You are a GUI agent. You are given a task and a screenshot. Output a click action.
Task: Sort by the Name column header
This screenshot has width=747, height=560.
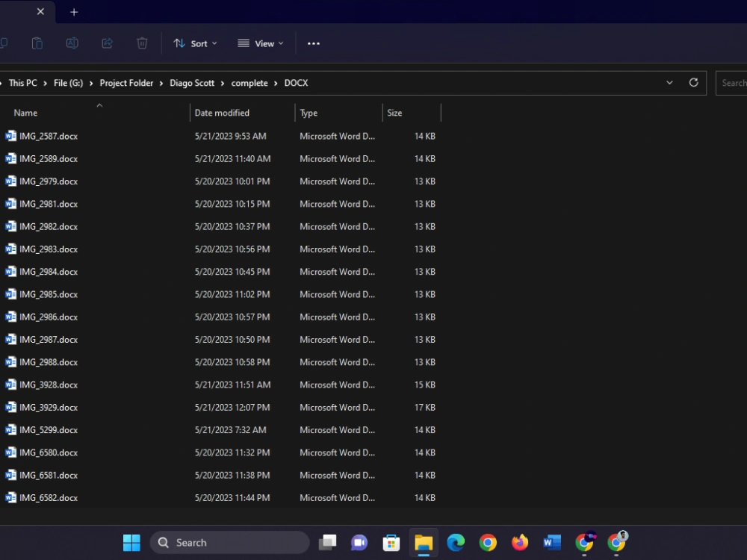click(x=25, y=113)
